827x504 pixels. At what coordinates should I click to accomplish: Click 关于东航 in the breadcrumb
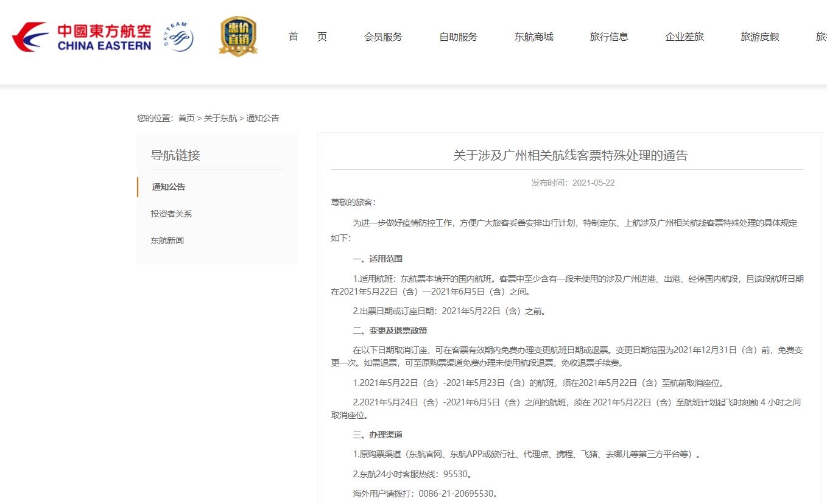[x=220, y=118]
